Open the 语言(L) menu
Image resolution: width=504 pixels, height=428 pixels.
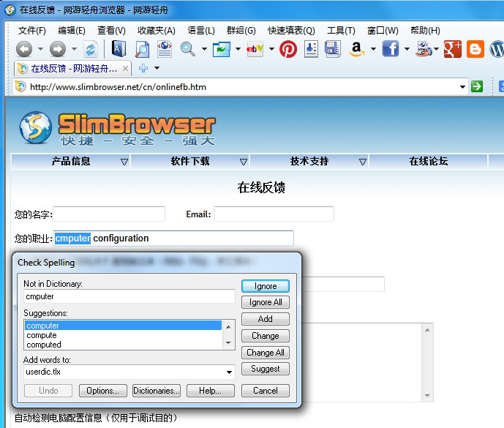pos(201,31)
